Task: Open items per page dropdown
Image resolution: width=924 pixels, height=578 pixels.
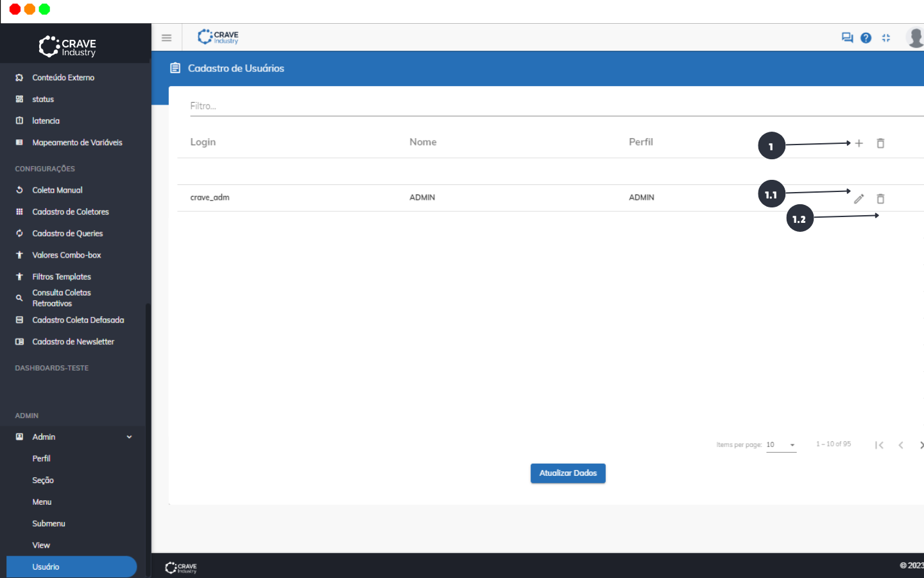Action: 781,445
